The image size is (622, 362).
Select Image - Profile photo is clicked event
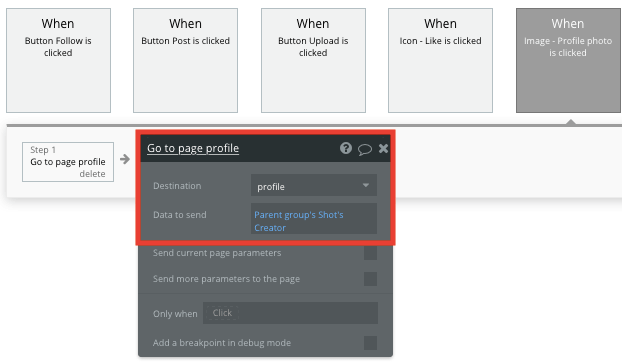(568, 61)
